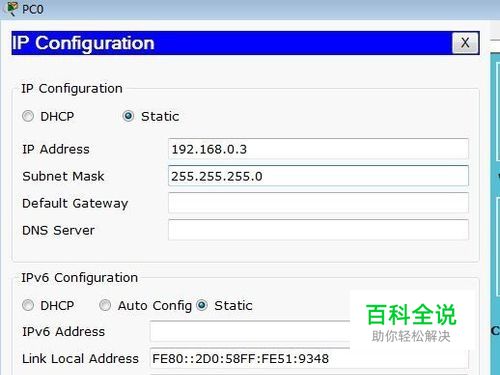Click the "IPv6 Configuration" group heading

pyautogui.click(x=80, y=278)
